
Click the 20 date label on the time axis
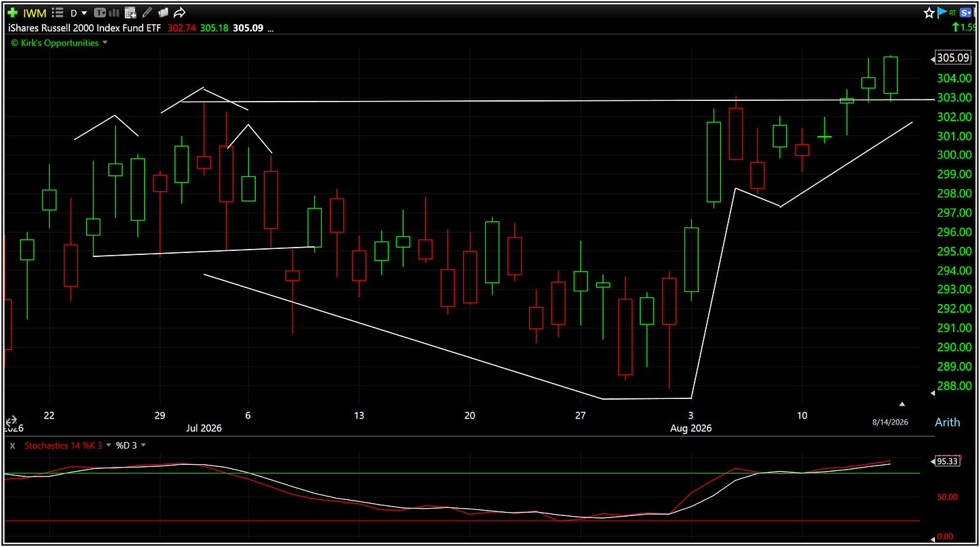[x=470, y=416]
